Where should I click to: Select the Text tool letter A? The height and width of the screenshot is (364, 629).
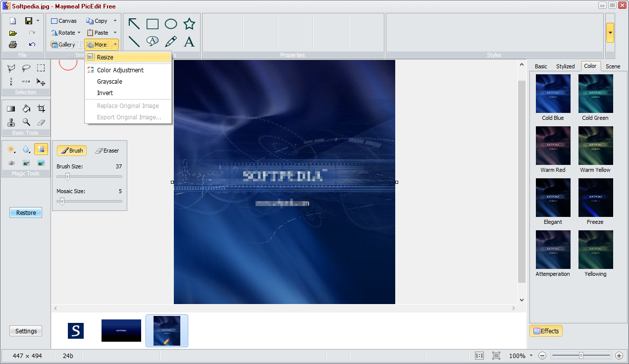[189, 42]
